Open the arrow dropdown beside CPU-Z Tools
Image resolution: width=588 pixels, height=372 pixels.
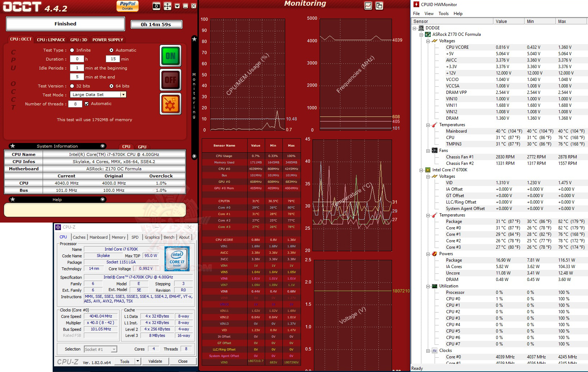pos(138,361)
